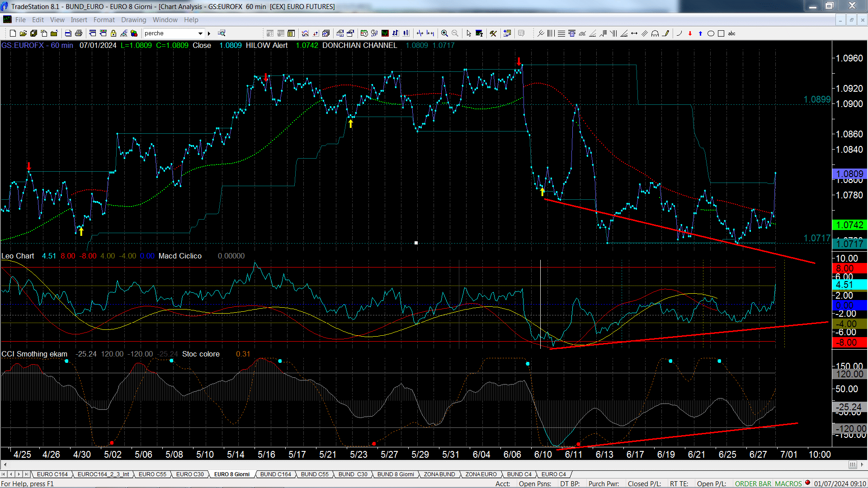
Task: Open the View menu
Action: (57, 20)
